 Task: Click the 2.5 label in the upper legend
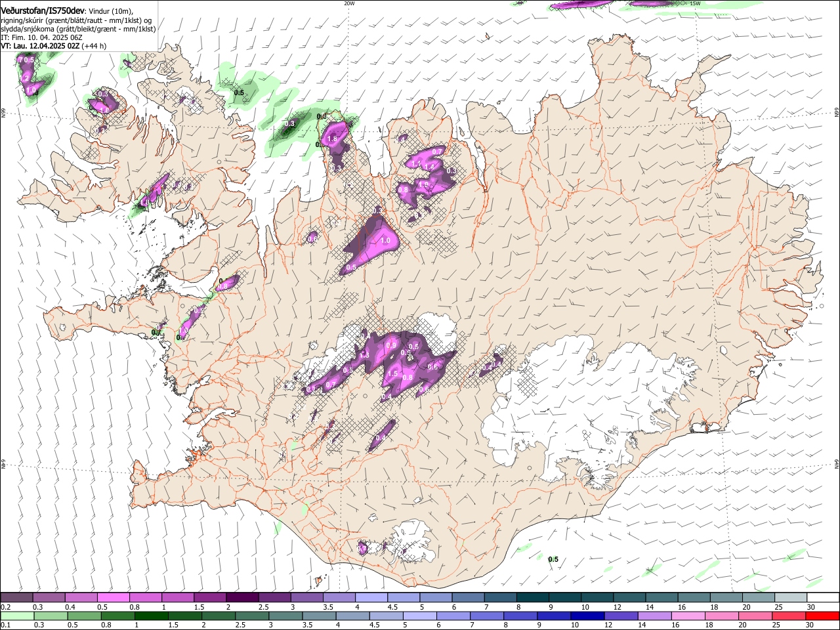coord(263,606)
